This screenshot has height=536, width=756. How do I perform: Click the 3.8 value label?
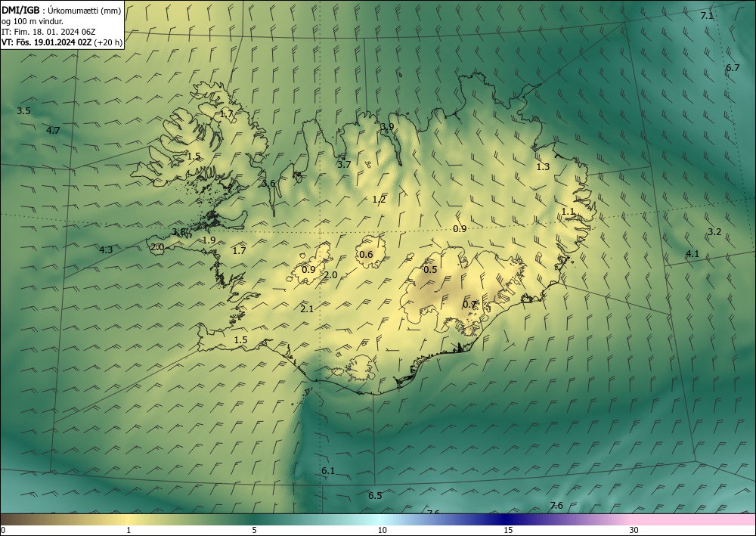(178, 232)
